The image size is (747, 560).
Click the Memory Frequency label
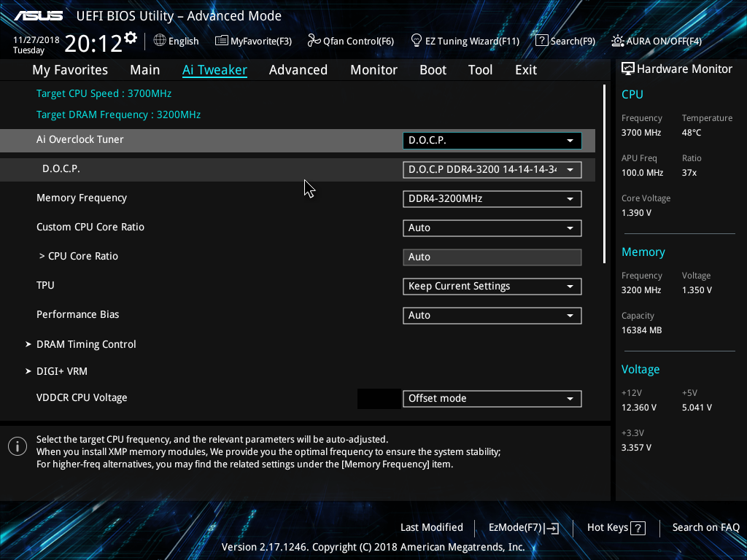82,198
